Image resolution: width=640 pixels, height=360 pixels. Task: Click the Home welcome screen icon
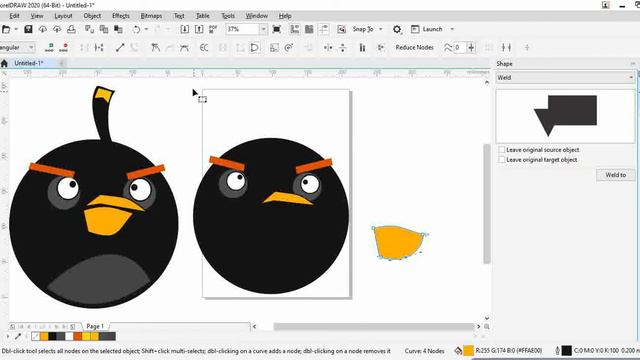click(4, 63)
